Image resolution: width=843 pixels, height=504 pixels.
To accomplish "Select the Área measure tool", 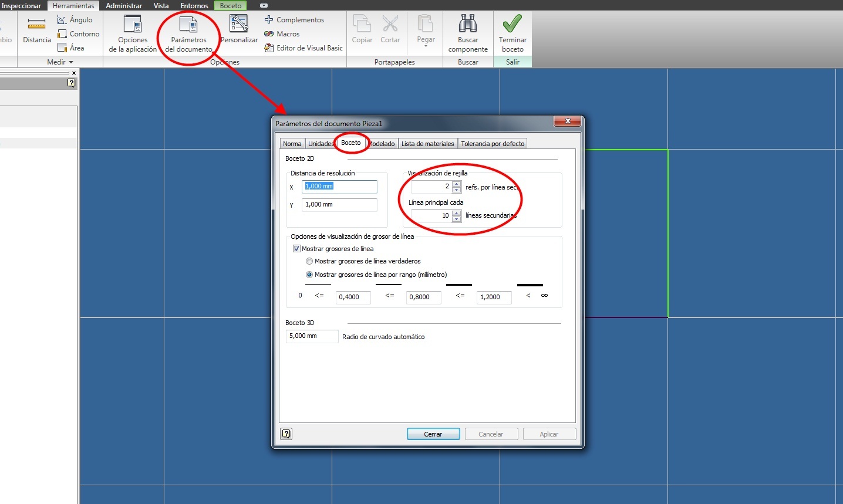I will point(71,48).
